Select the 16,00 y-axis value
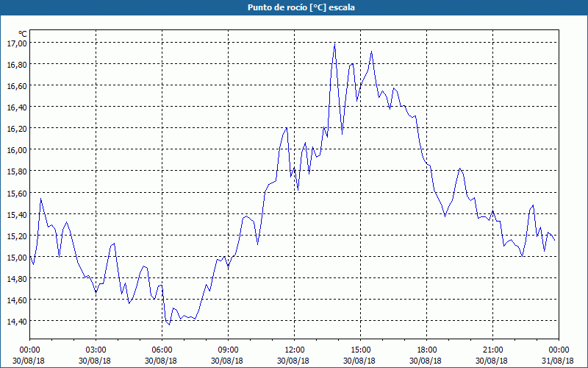The image size is (588, 368). pos(17,150)
